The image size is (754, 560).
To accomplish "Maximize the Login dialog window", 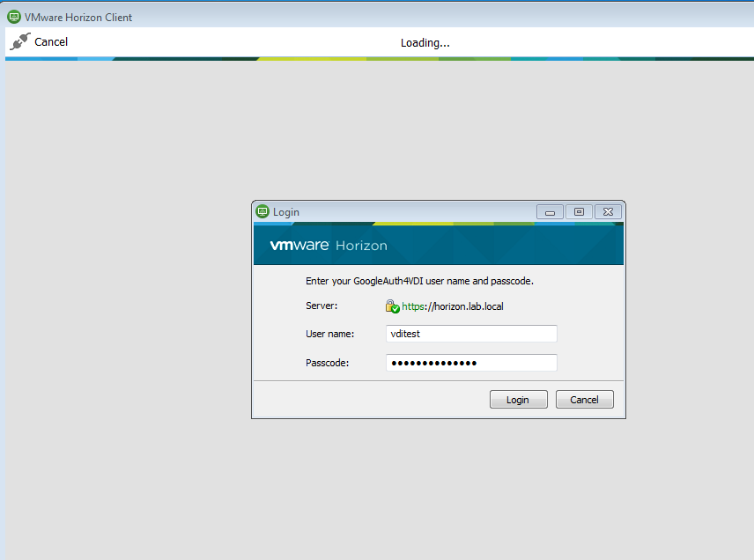I will coord(579,212).
